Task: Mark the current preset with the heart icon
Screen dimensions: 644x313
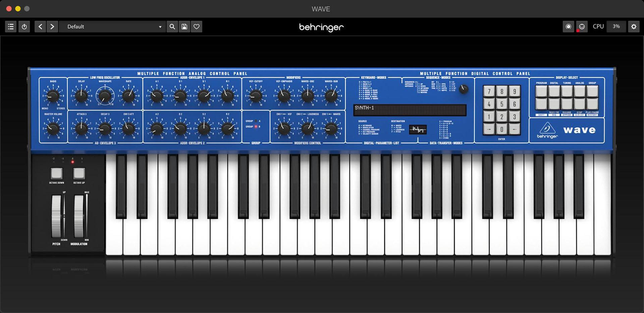Action: 197,27
